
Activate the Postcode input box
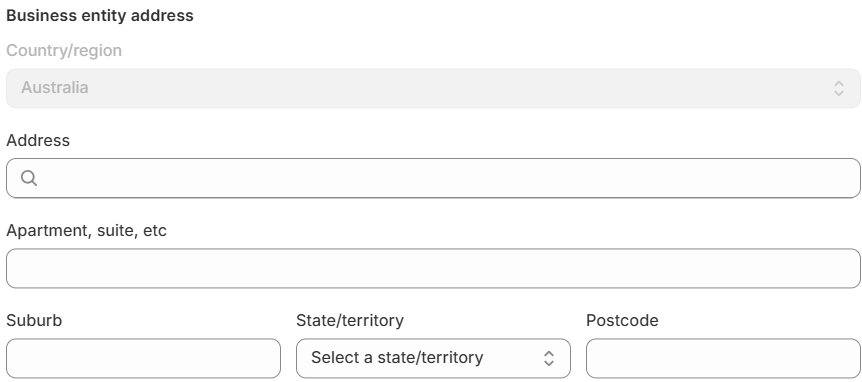pyautogui.click(x=723, y=358)
